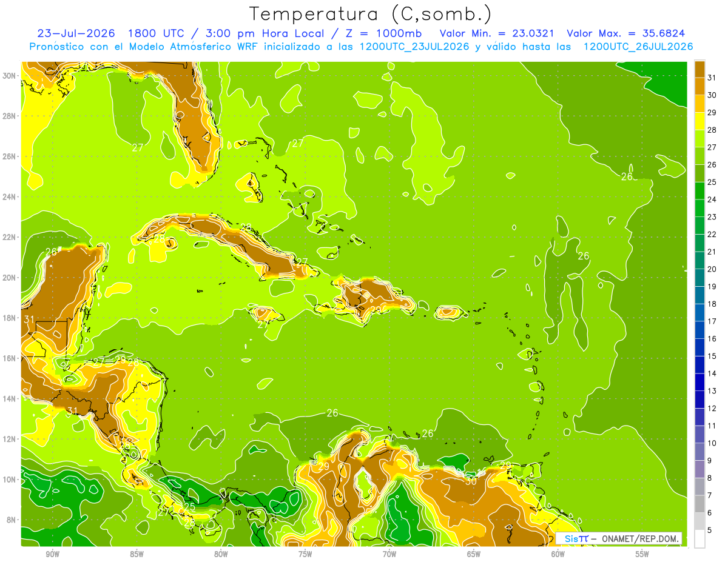This screenshot has height=562, width=728.
Task: Click the '14N' latitude axis label
Action: pyautogui.click(x=9, y=398)
